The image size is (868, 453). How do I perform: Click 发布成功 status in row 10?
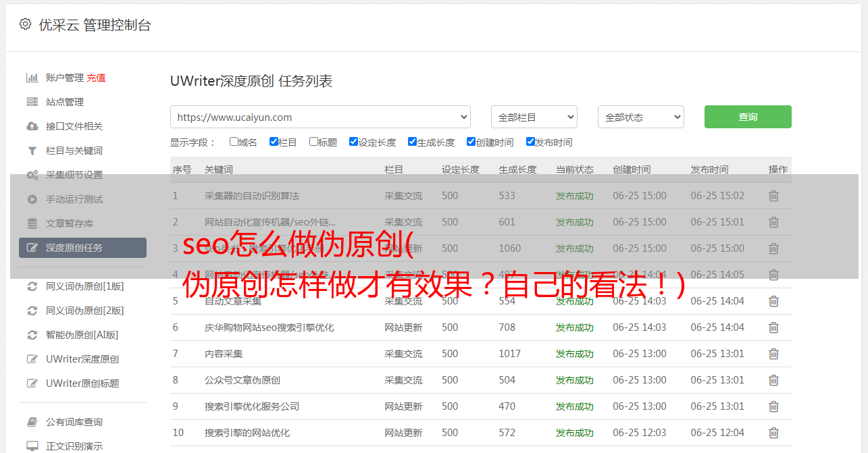[x=575, y=433]
